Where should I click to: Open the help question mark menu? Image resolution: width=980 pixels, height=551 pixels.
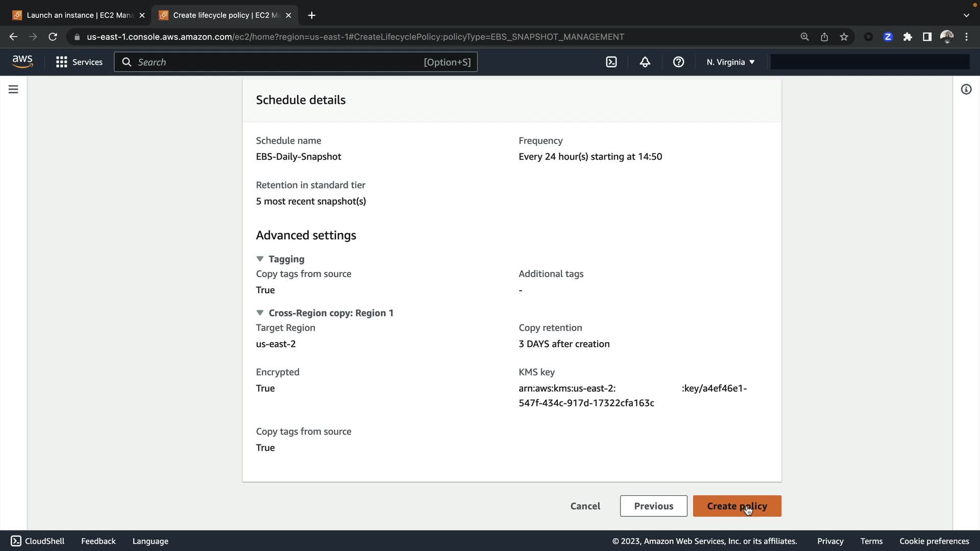(678, 62)
